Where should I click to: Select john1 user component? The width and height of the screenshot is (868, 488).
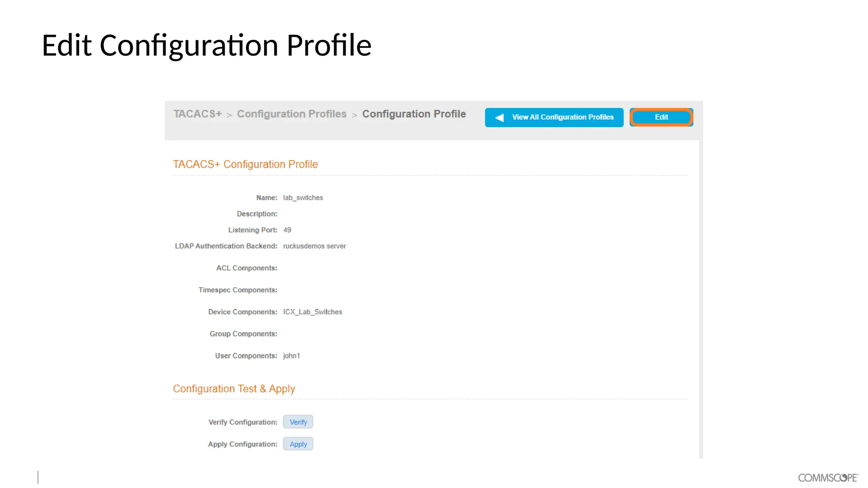pos(292,356)
